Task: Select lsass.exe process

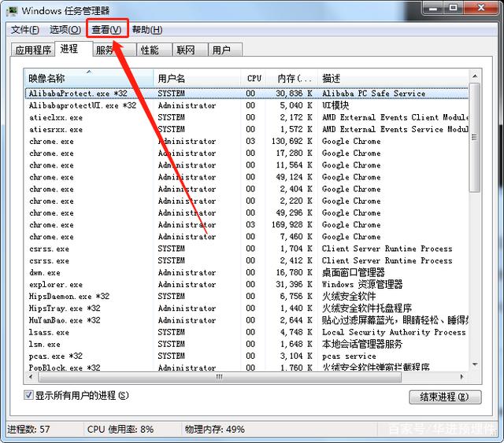Action: [246, 332]
